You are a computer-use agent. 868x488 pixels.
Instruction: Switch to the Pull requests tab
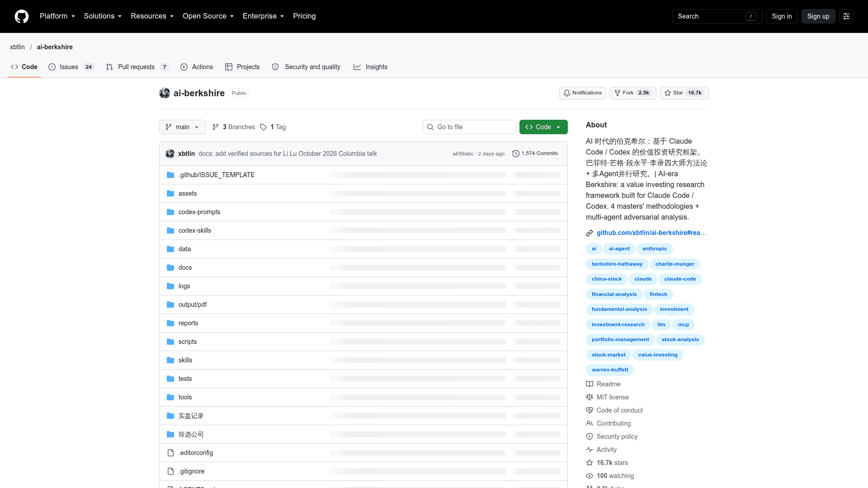137,67
